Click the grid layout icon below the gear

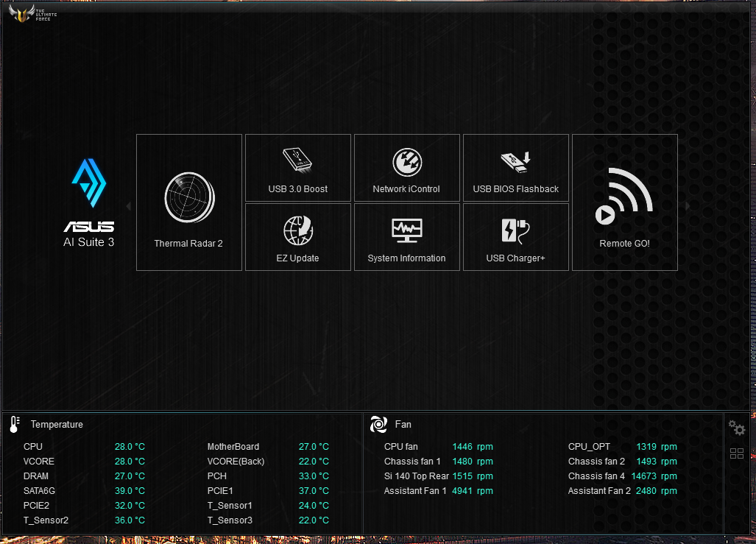pos(737,453)
